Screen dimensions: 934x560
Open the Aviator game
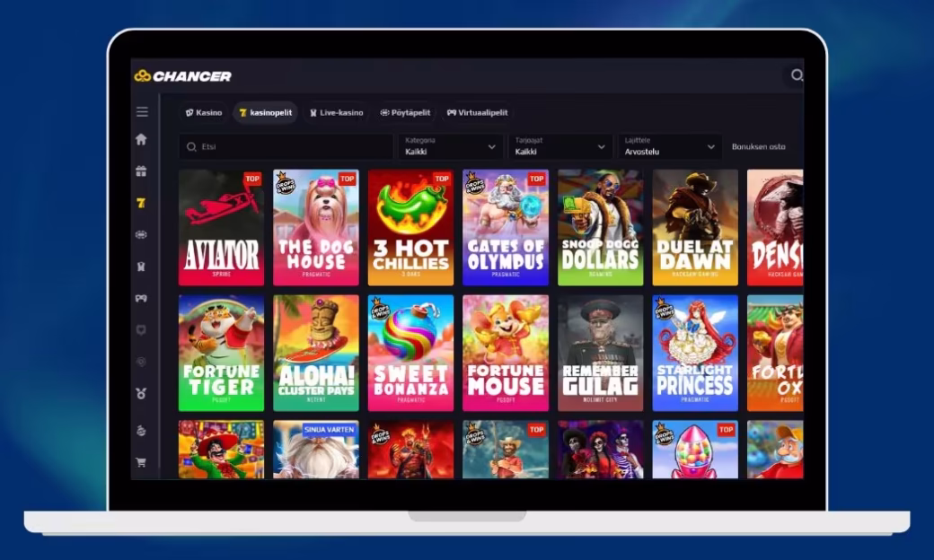point(221,227)
